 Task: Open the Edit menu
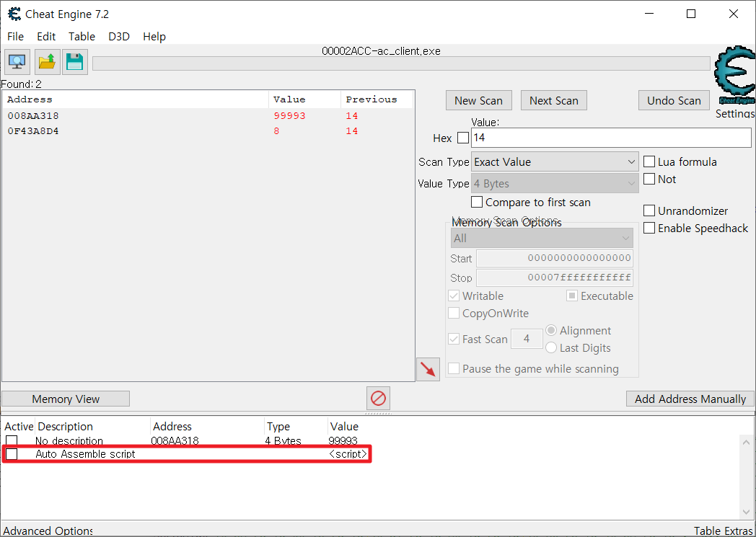point(46,37)
